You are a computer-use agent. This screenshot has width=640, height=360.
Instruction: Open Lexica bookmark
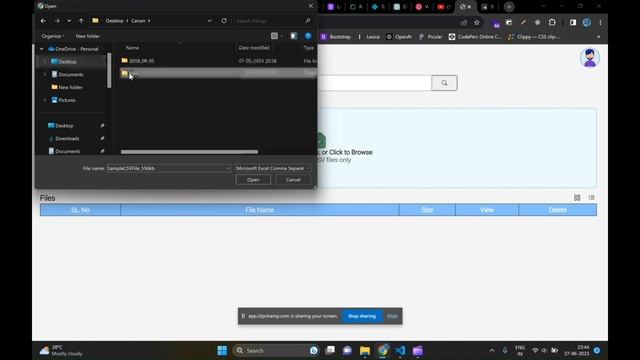[369, 37]
